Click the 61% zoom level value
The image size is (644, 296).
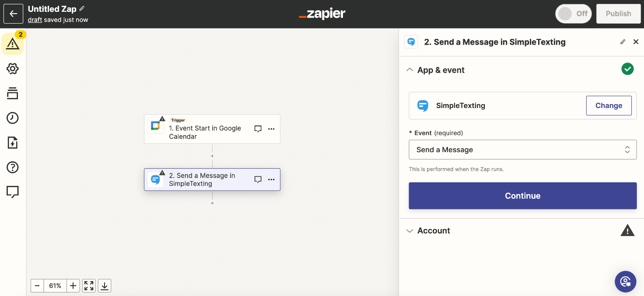click(x=55, y=286)
